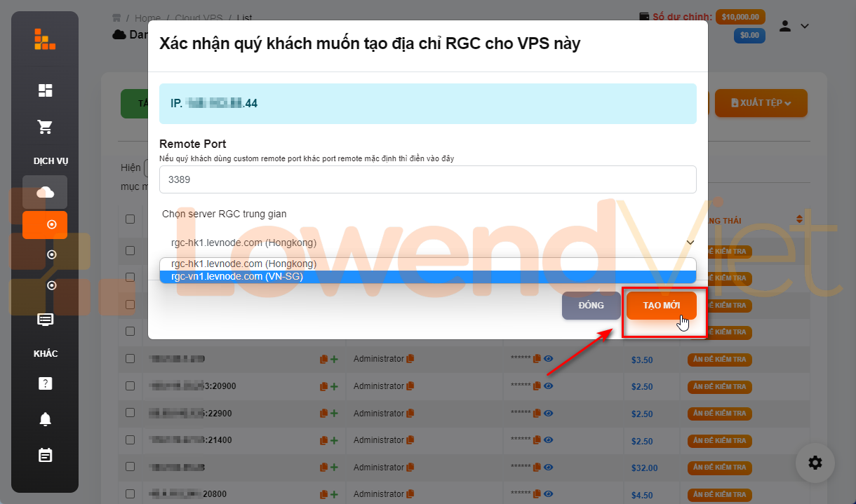Copy the Administrator username in $4.50 row

[x=410, y=495]
